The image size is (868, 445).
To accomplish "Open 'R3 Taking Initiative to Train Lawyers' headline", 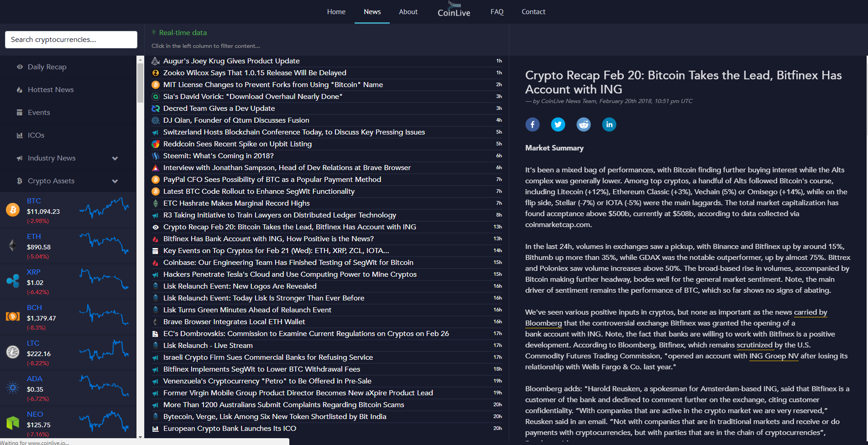I will 280,215.
